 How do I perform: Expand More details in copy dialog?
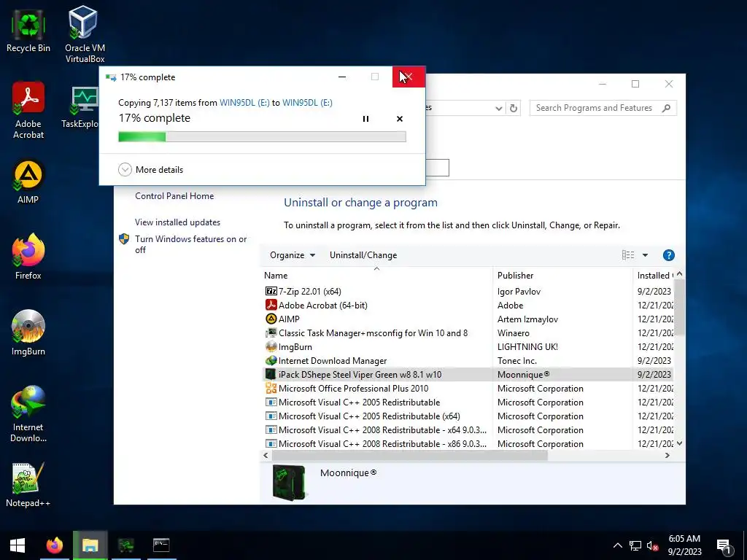pos(150,169)
